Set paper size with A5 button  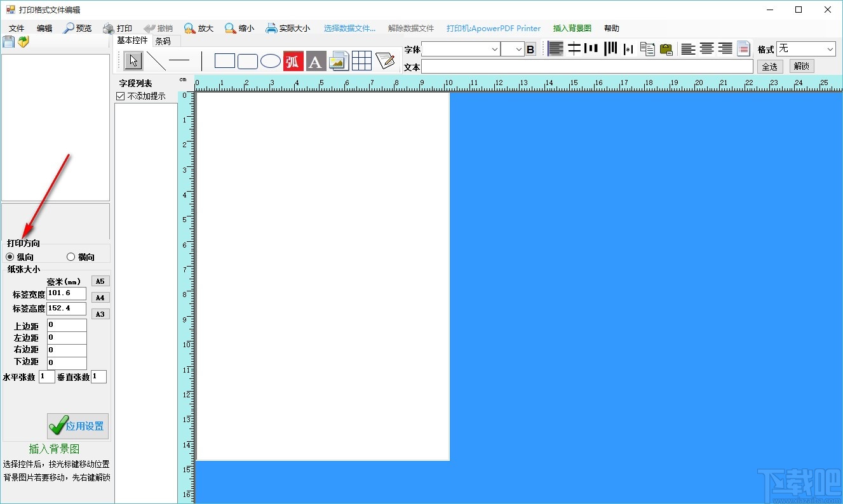point(100,281)
